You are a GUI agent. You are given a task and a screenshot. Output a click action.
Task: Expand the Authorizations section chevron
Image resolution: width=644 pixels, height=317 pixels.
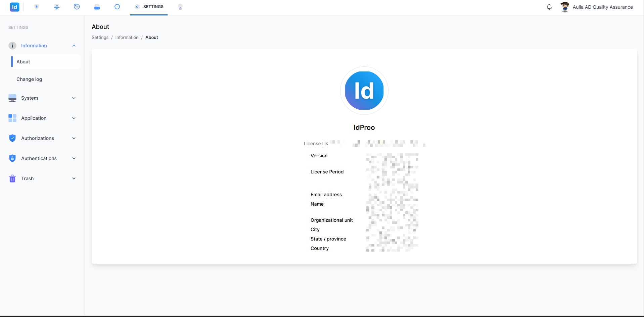[74, 138]
